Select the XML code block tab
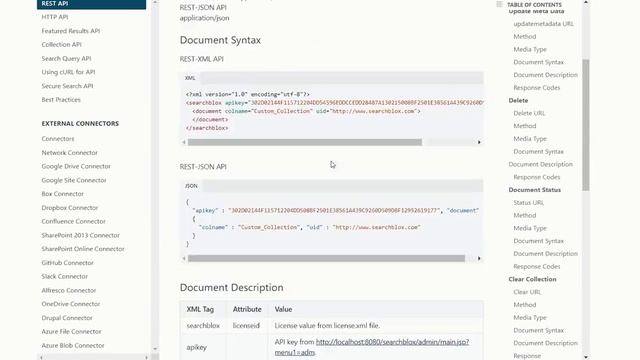Screen dimensions: 640x360 click(190, 78)
